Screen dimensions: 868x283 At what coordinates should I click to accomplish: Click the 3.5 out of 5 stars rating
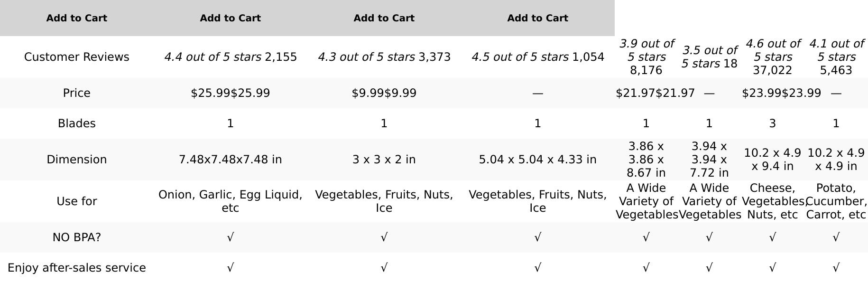tap(709, 57)
